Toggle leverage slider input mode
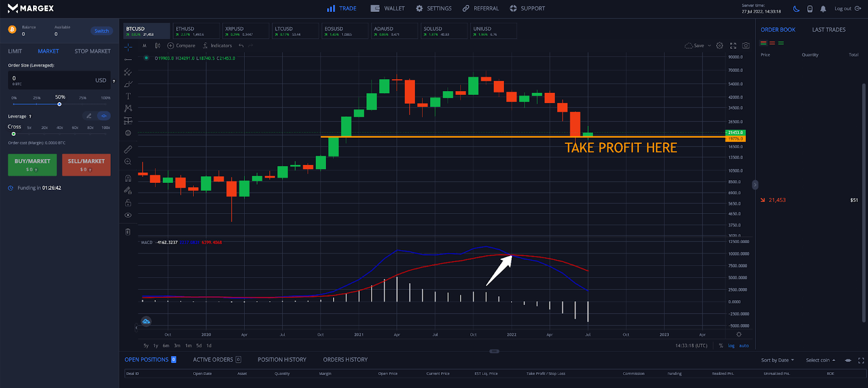868x388 pixels. 104,116
